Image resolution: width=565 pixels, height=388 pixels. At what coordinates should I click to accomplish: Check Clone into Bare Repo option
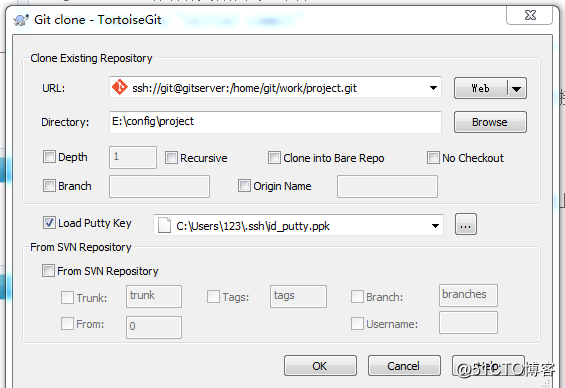pos(274,157)
